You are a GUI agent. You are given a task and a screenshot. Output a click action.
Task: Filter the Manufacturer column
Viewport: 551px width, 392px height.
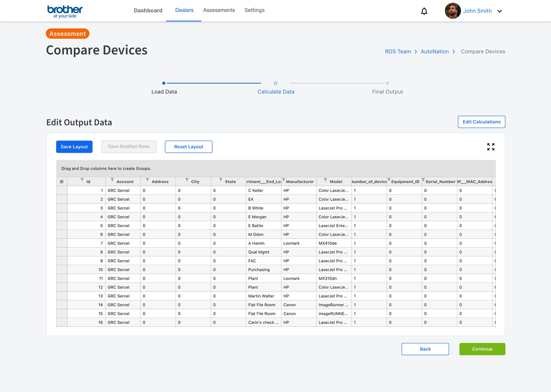coord(283,180)
